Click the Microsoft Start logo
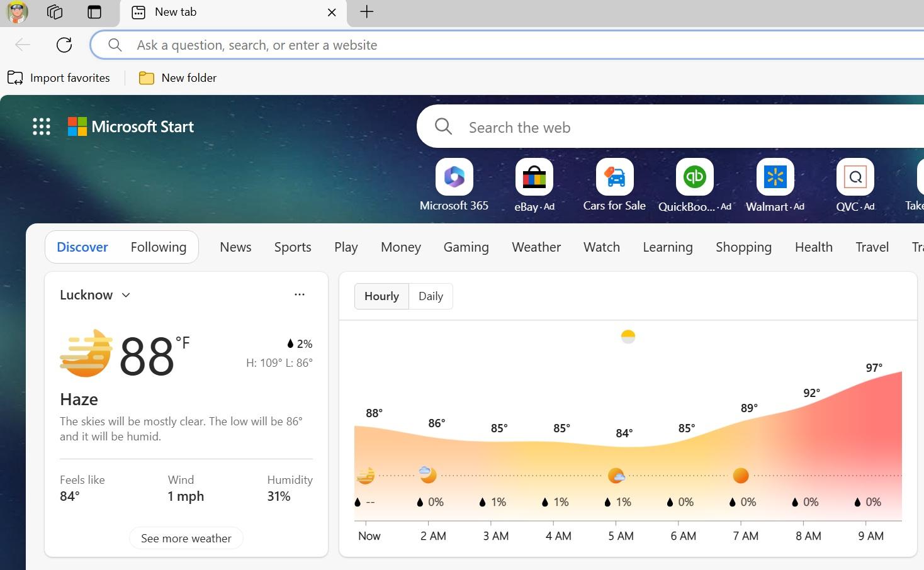 pyautogui.click(x=131, y=126)
